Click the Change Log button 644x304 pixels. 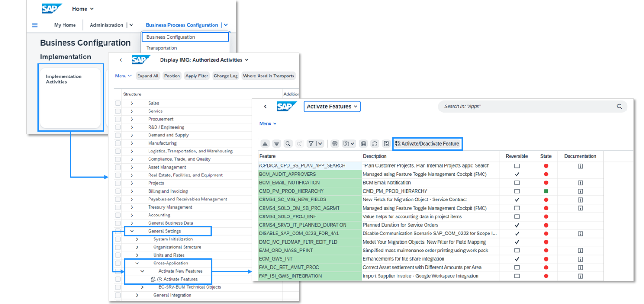pos(226,76)
